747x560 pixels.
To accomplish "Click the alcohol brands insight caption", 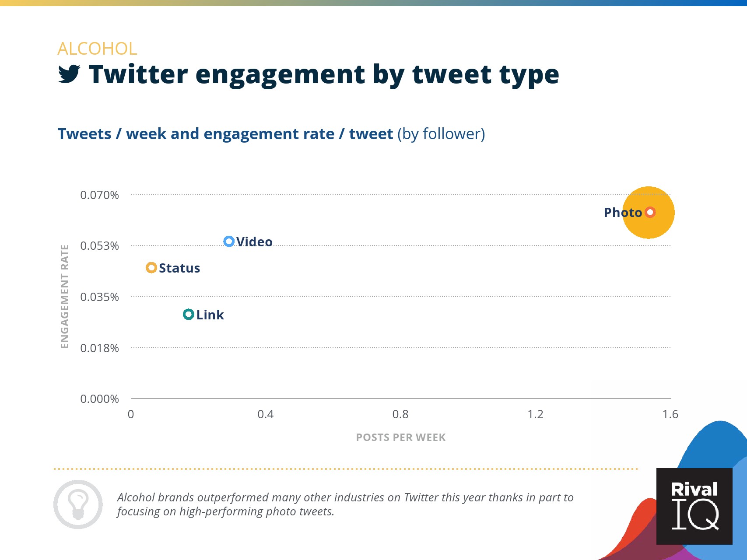I will [x=345, y=504].
